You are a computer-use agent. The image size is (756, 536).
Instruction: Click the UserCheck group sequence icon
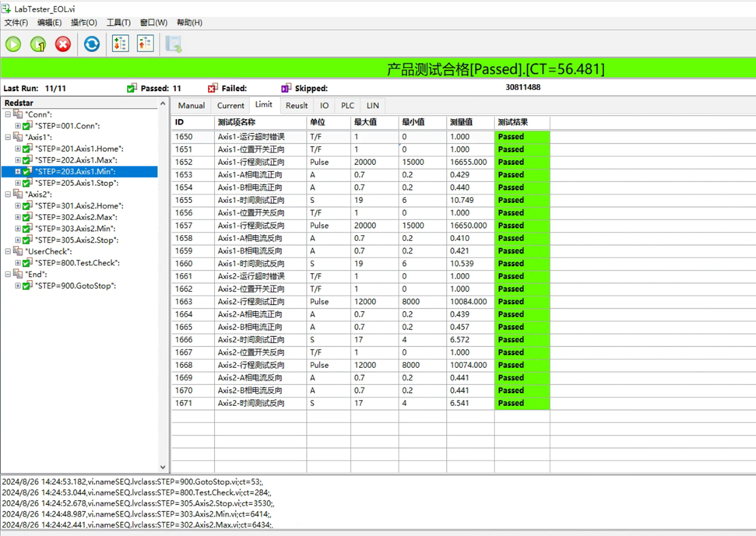tap(18, 251)
